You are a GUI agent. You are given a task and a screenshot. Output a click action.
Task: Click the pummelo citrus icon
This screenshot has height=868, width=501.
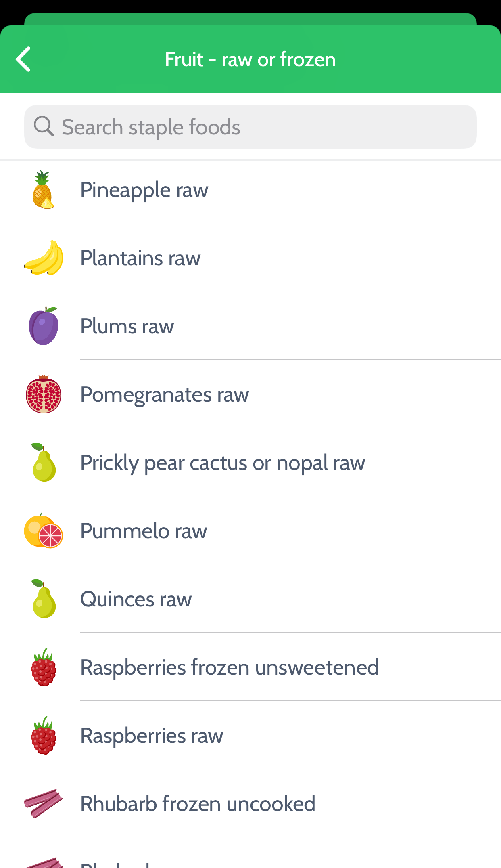pos(44,531)
